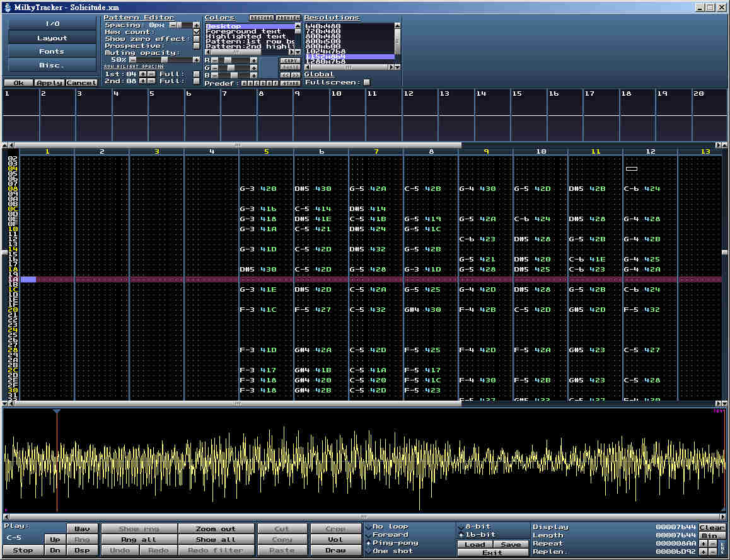Image resolution: width=730 pixels, height=560 pixels.
Task: Decrease pattern editor Spacing with minus button
Action: (173, 25)
